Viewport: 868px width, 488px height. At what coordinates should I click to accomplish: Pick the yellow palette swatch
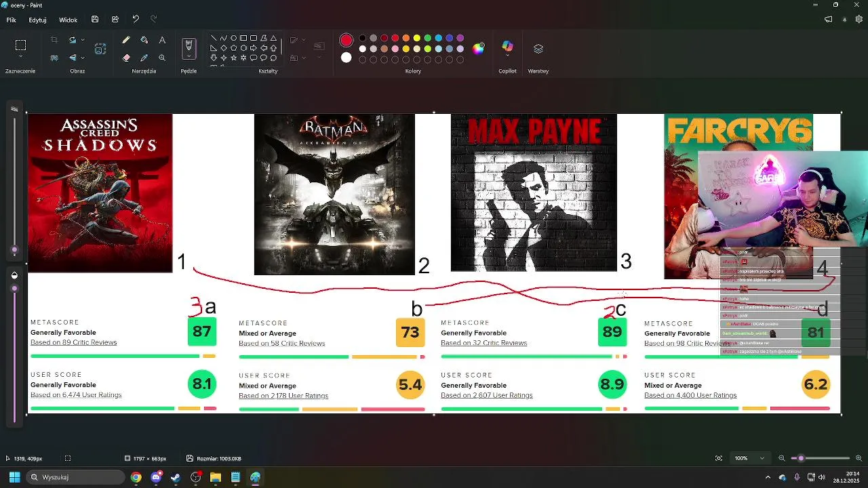416,38
